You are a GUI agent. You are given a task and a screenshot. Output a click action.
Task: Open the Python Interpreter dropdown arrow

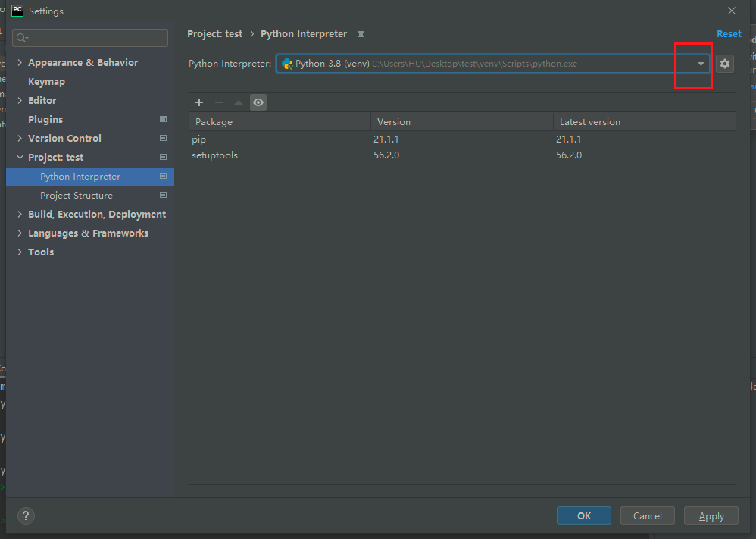click(x=701, y=64)
